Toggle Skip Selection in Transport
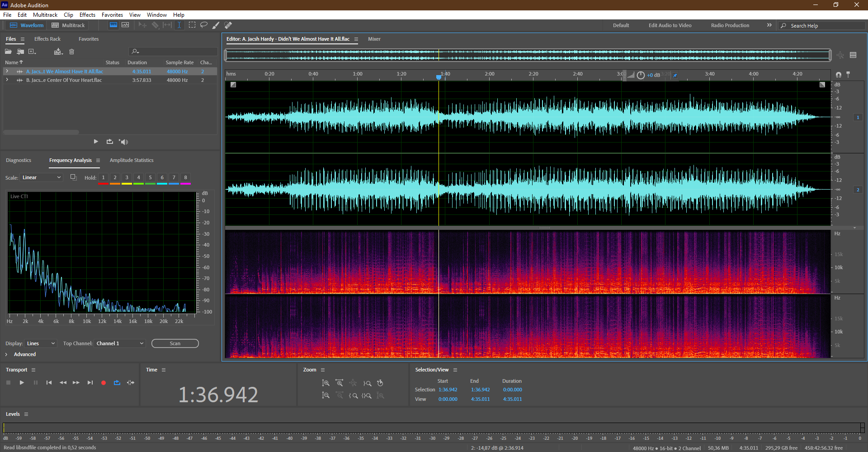Image resolution: width=868 pixels, height=452 pixels. click(131, 383)
